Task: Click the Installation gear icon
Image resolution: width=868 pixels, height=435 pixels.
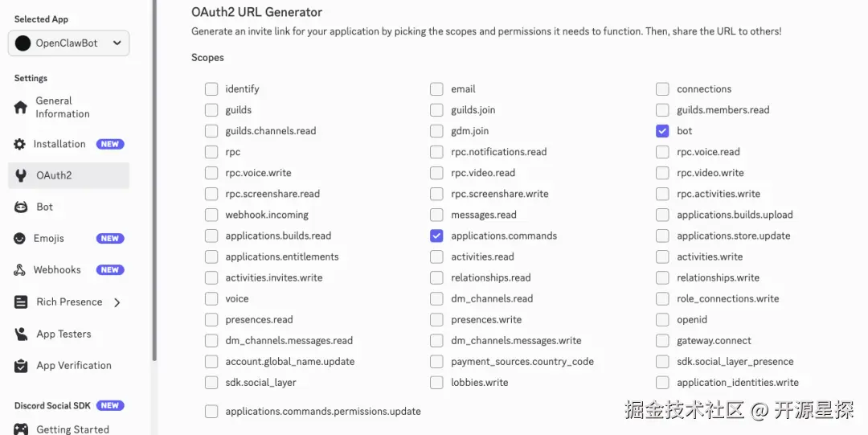Action: [x=20, y=145]
